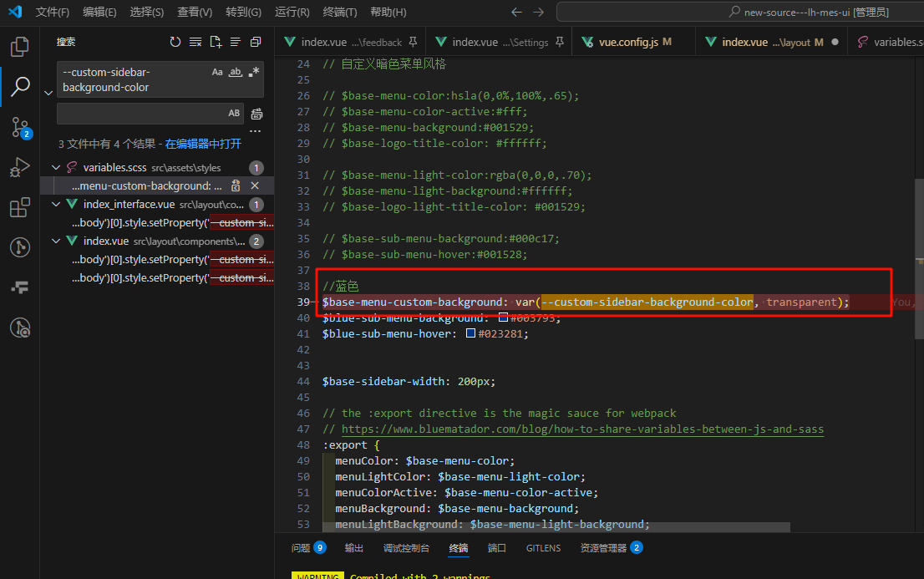
Task: Click the Vue icon beside index_interface.vue result
Action: (x=72, y=204)
